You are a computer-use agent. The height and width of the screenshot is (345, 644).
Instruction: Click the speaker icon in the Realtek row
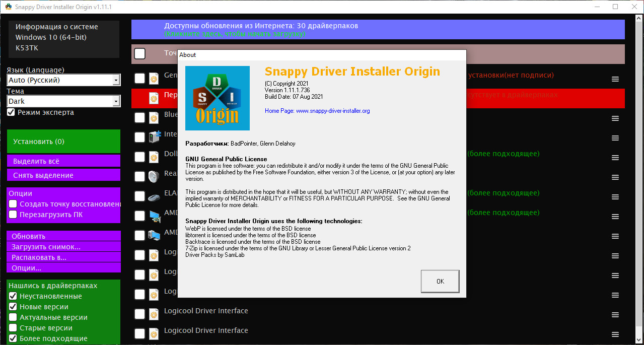154,177
